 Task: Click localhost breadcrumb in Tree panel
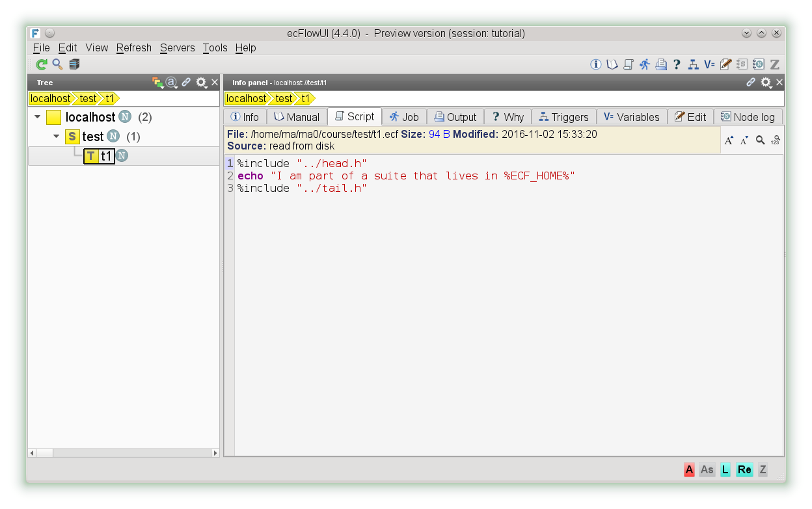pyautogui.click(x=51, y=99)
